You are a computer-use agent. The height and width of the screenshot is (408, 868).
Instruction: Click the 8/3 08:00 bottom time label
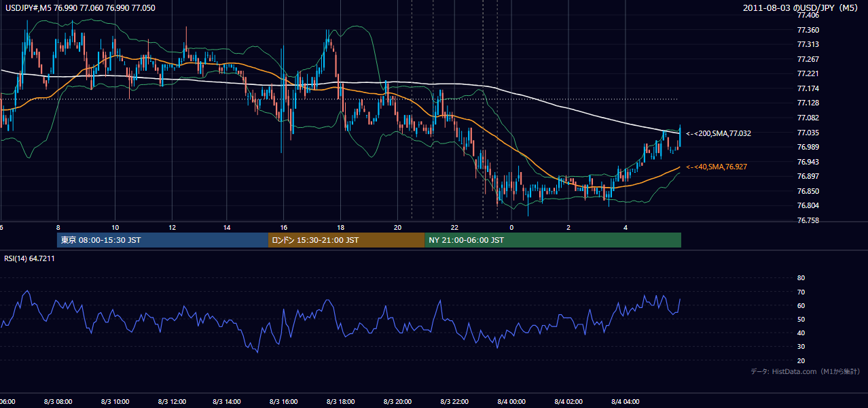58,402
